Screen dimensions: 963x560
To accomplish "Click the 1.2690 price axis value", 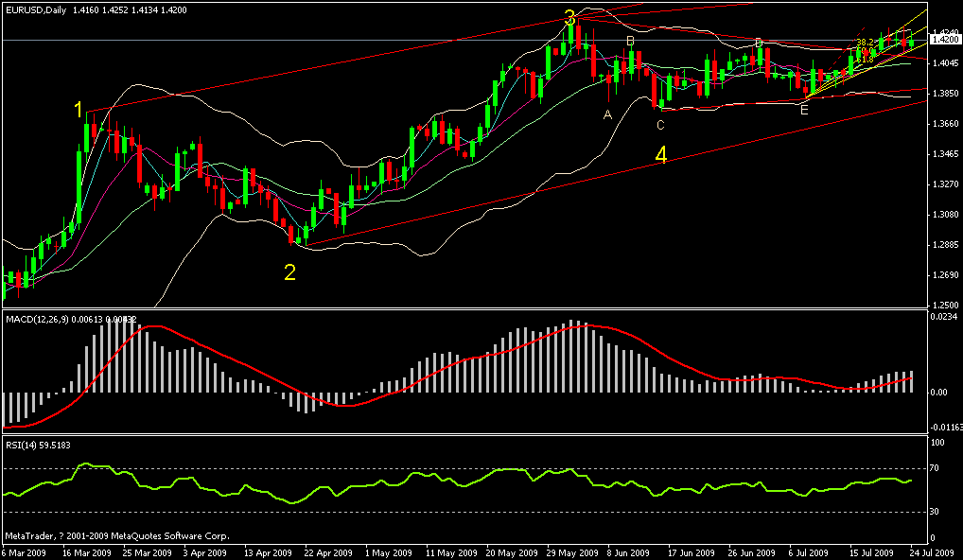I will pyautogui.click(x=945, y=274).
